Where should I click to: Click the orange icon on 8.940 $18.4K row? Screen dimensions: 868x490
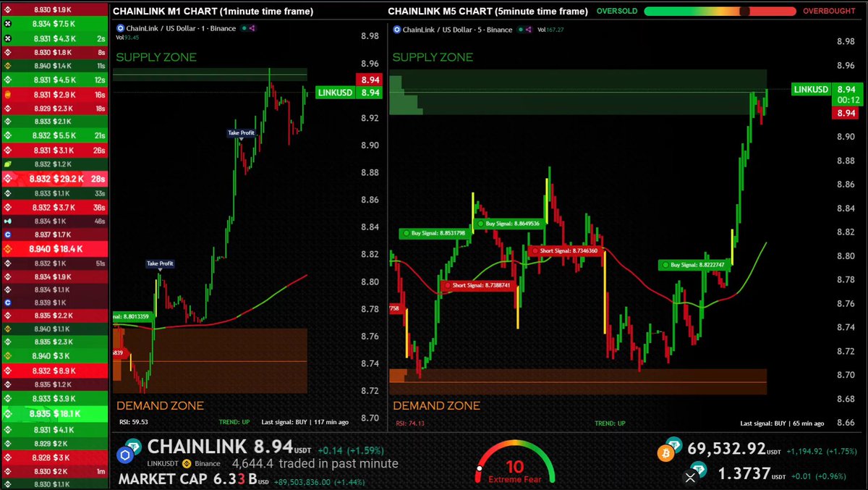[8, 248]
